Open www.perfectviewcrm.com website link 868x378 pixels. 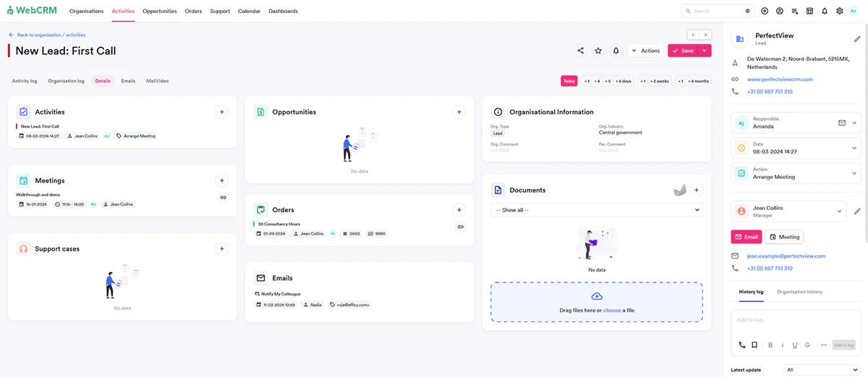(x=780, y=79)
